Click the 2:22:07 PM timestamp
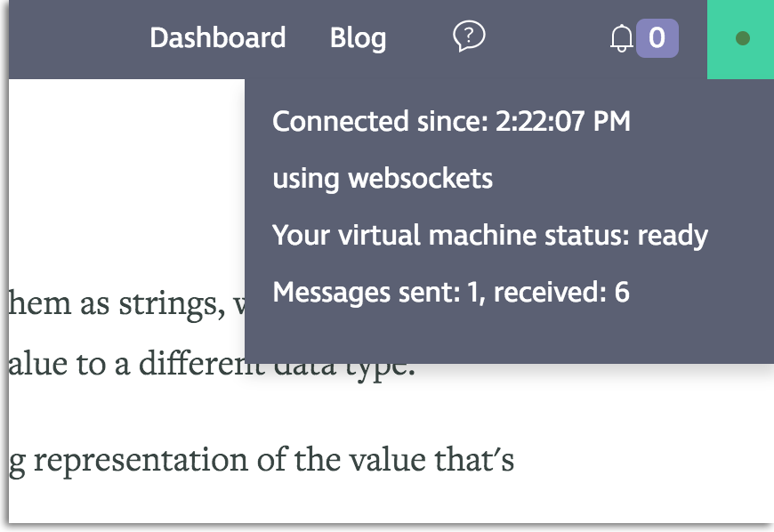This screenshot has height=532, width=774. click(x=560, y=121)
